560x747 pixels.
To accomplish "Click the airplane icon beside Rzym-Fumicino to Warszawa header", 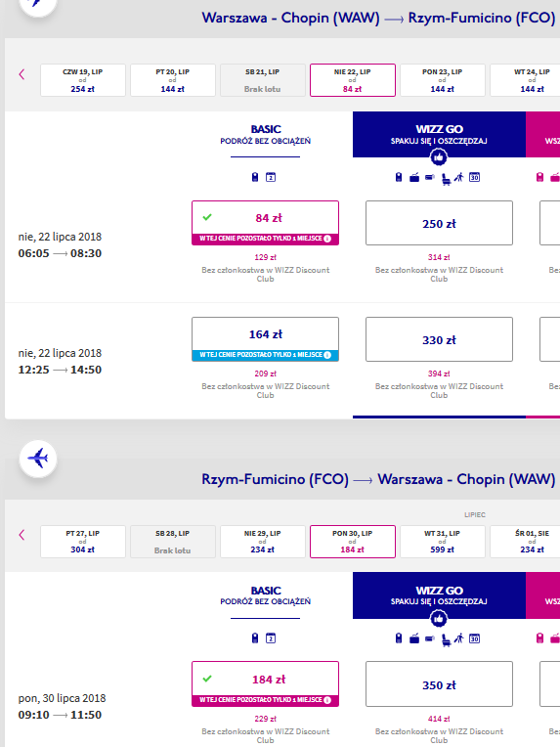I will click(38, 459).
